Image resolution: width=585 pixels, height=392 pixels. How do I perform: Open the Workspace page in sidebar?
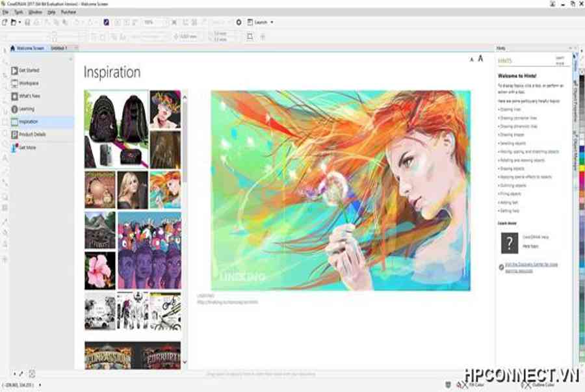click(29, 83)
